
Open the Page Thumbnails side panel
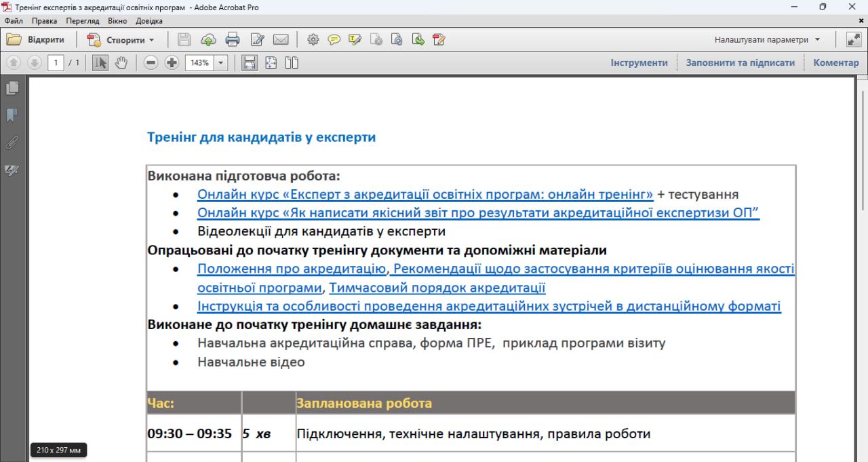click(12, 88)
